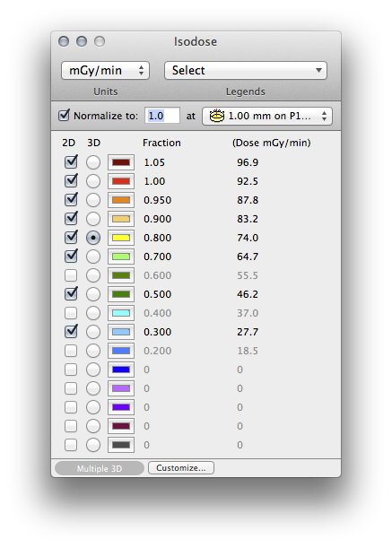Open the bright blue isodose color swatch
Viewport: 392px width, 548px height.
click(121, 370)
